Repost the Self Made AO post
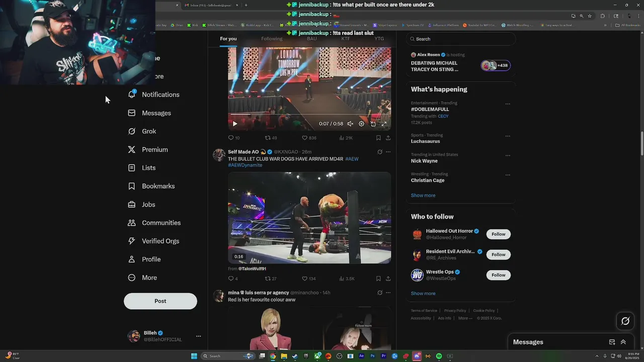The height and width of the screenshot is (362, 644). [x=271, y=279]
